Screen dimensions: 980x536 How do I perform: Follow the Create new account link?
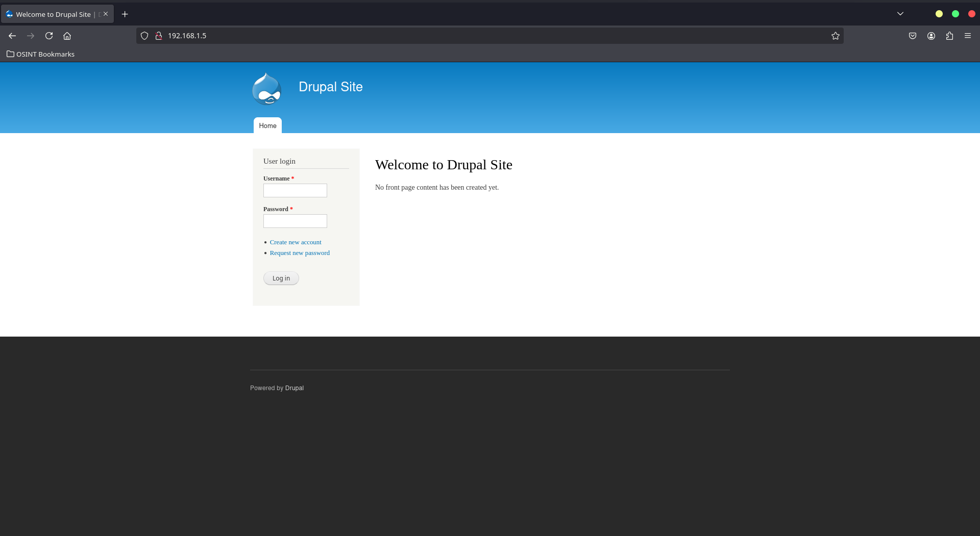pyautogui.click(x=296, y=242)
